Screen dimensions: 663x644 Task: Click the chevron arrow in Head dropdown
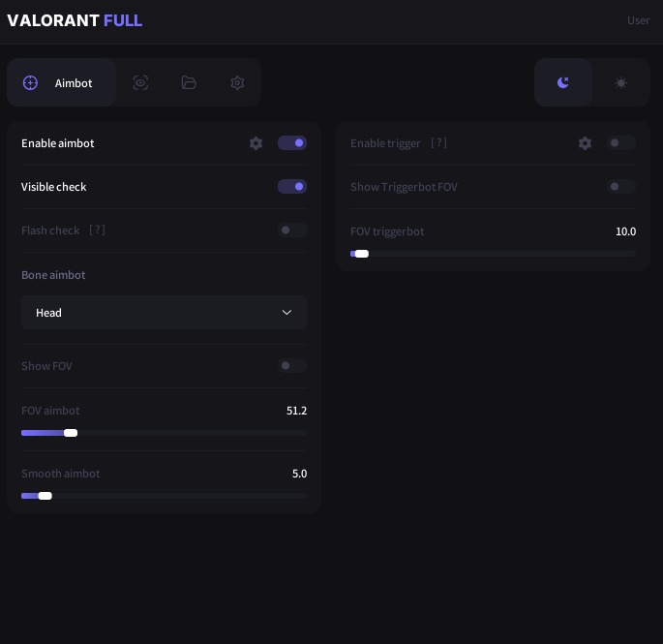tap(286, 313)
